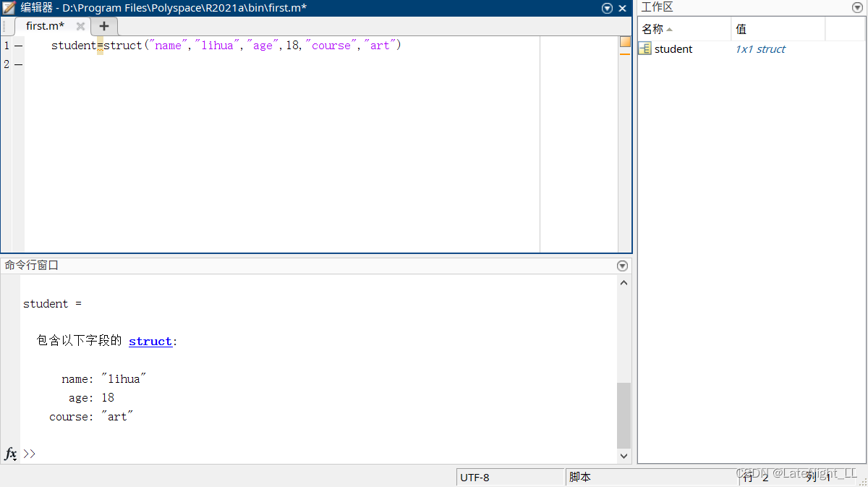Select the first.m* tab
This screenshot has width=868, height=487.
tap(45, 26)
